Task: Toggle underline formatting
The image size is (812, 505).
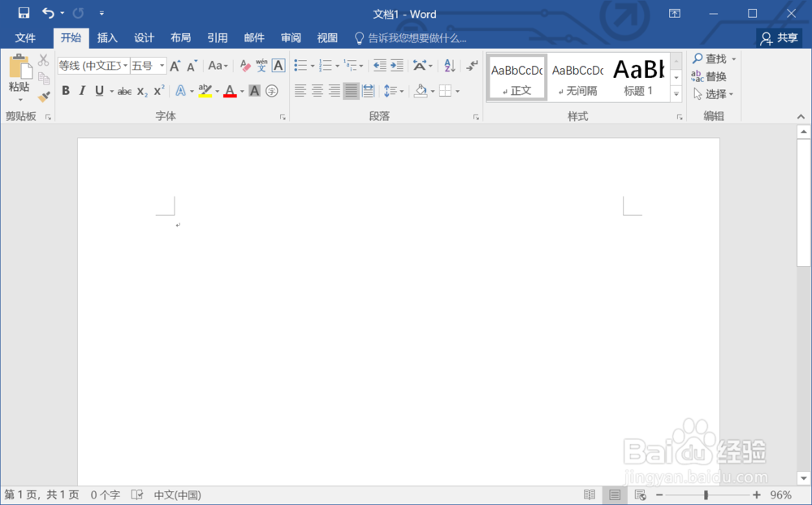Action: point(99,91)
